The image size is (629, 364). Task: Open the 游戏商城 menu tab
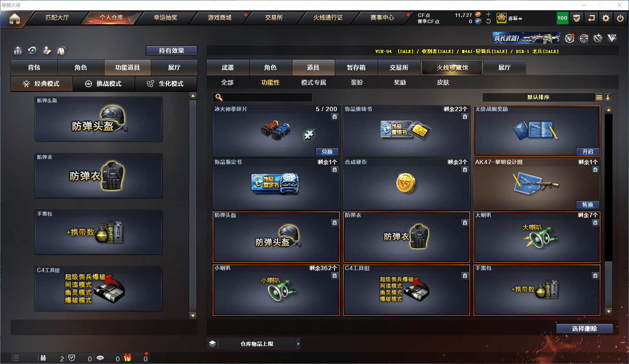pos(220,18)
